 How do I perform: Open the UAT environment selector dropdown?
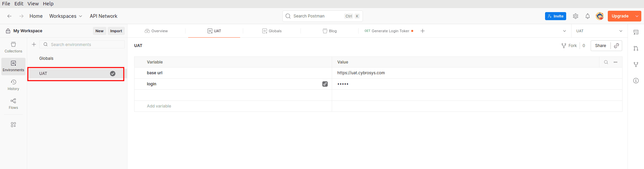click(x=599, y=31)
